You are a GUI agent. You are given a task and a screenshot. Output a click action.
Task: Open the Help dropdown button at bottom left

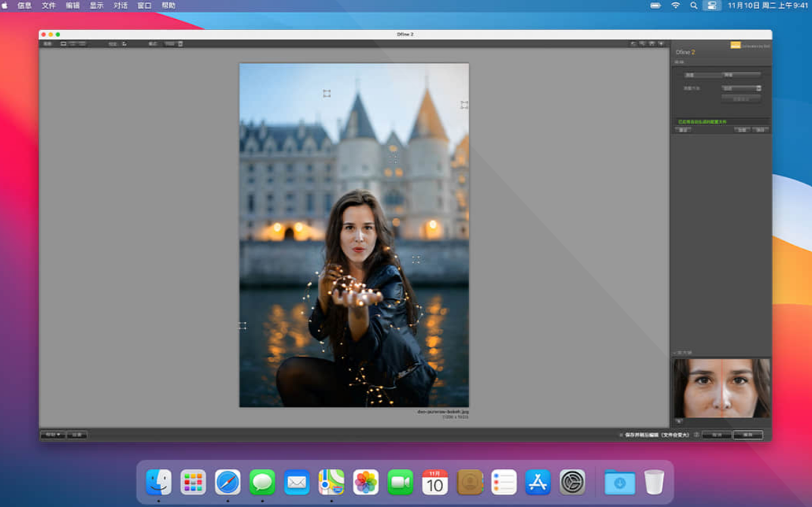pos(53,435)
